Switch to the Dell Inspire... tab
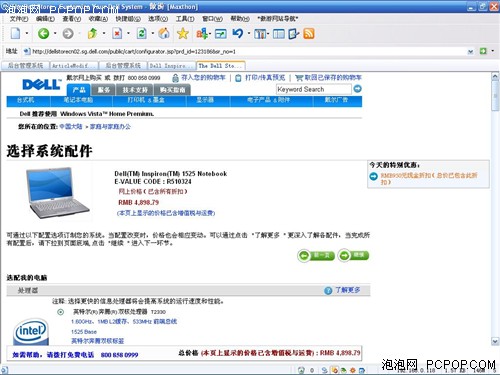 [172, 66]
